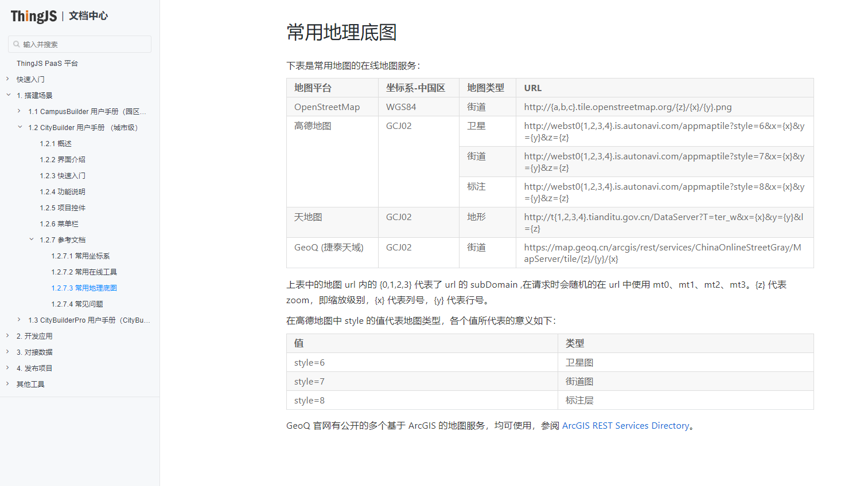Viewport: 868px width, 486px height.
Task: Click the search magnifier icon
Action: 17,44
